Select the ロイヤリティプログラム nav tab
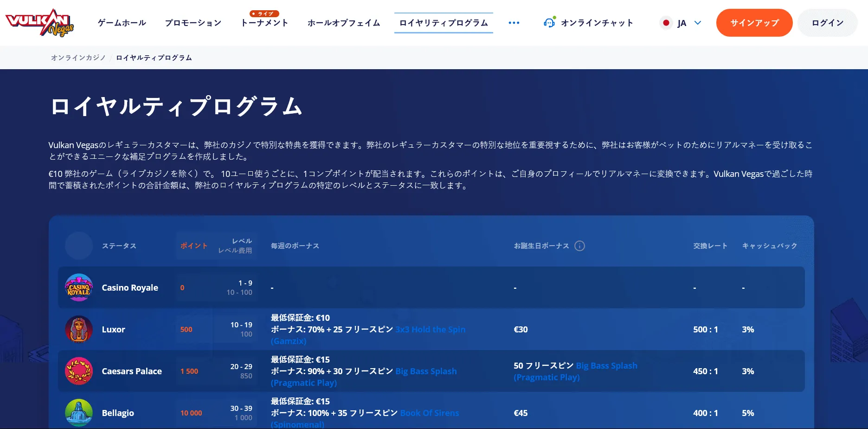 444,23
